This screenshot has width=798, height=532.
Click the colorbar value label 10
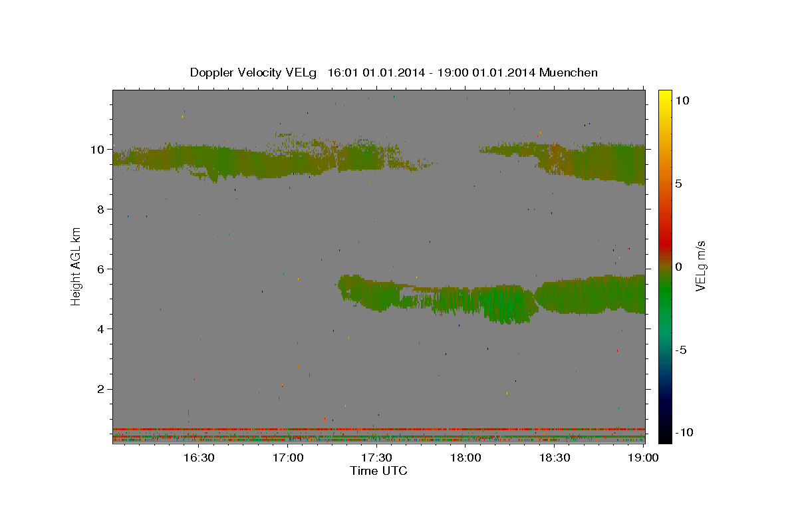[x=682, y=100]
